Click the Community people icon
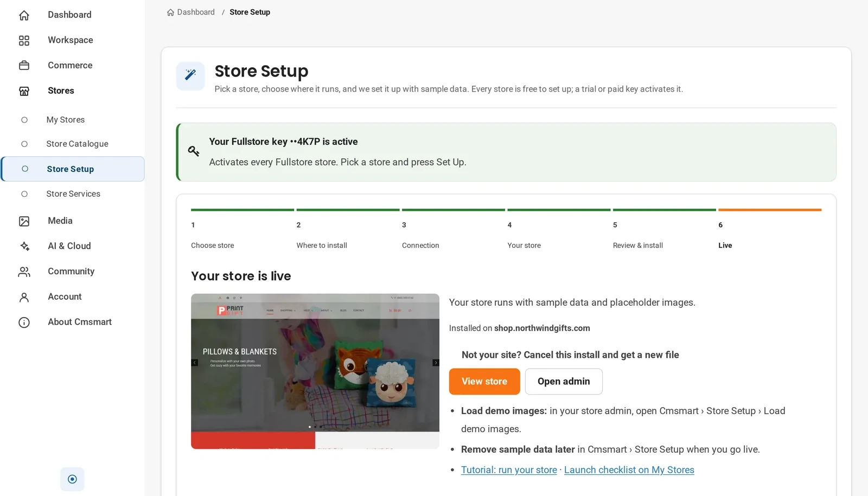The width and height of the screenshot is (868, 496). (24, 272)
